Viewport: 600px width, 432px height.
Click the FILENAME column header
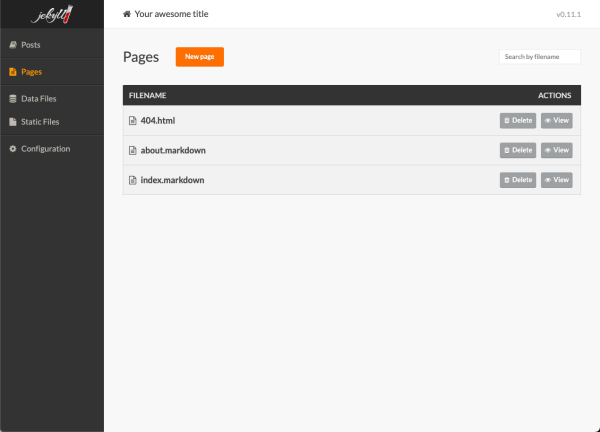(147, 95)
